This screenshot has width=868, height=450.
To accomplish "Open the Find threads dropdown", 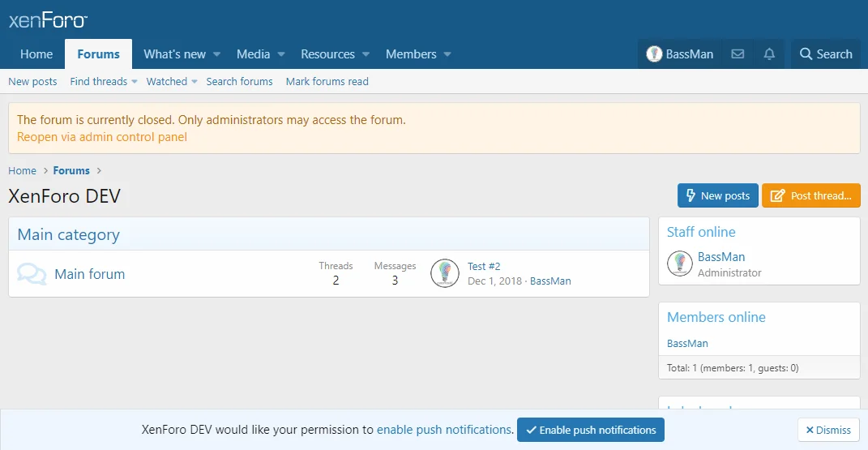I will coord(103,81).
